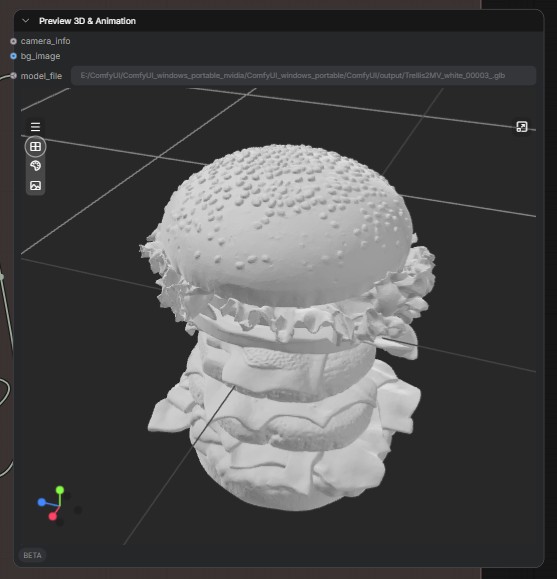The image size is (557, 579).
Task: Expand the 3D viewer to fullscreen
Action: pos(522,127)
